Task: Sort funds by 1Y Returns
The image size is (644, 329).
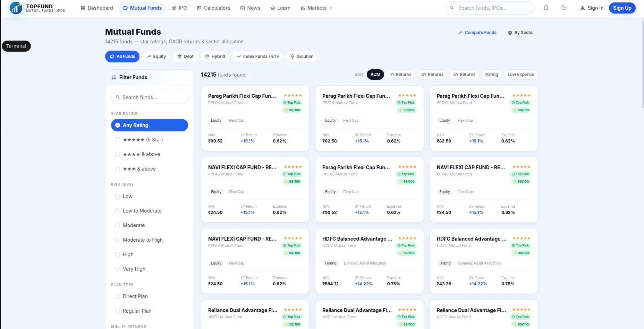Action: point(400,75)
